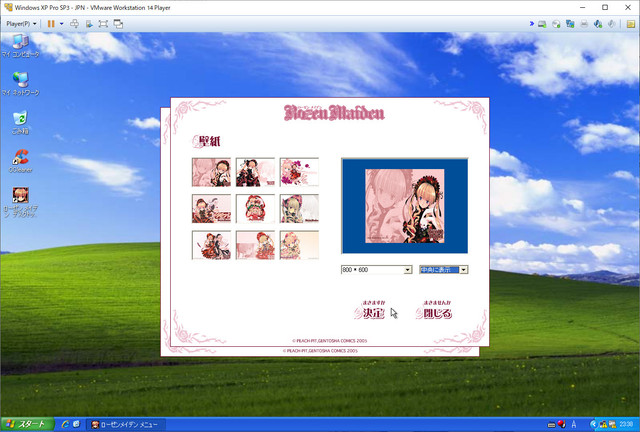Switch to Unity mode in VMware
This screenshot has width=640, height=432.
(x=118, y=24)
